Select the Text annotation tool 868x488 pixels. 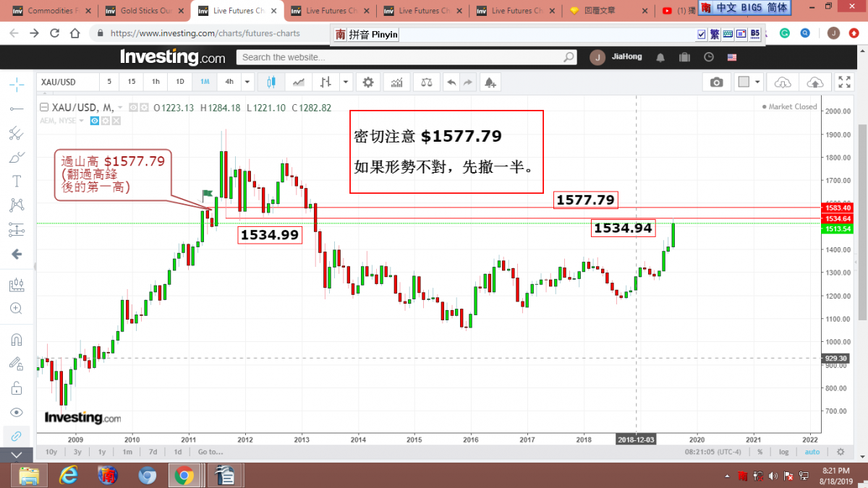(16, 181)
